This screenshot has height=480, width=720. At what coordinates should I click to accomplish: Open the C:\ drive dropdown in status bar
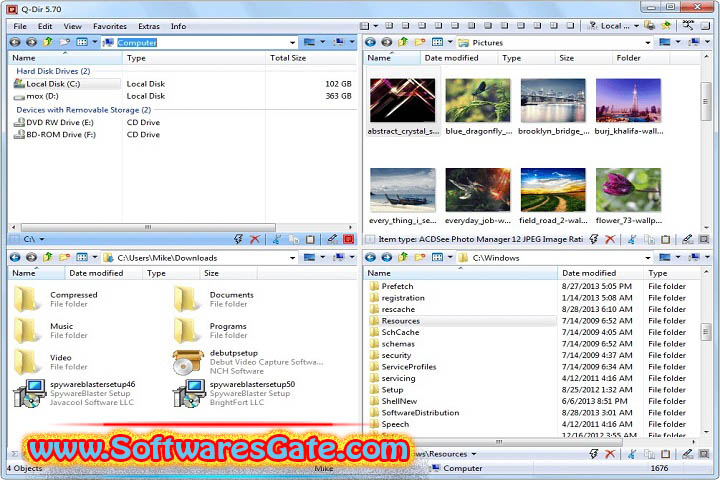(42, 239)
